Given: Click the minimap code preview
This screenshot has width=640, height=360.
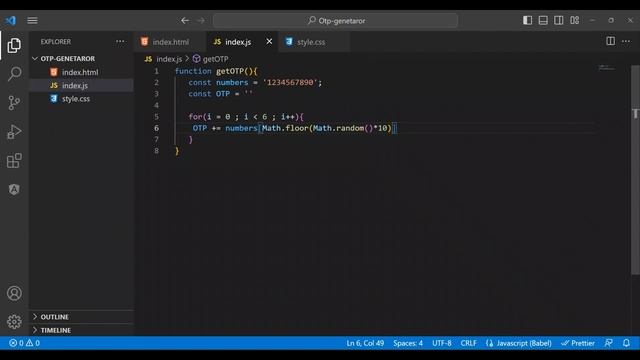Looking at the screenshot, I should pyautogui.click(x=607, y=68).
